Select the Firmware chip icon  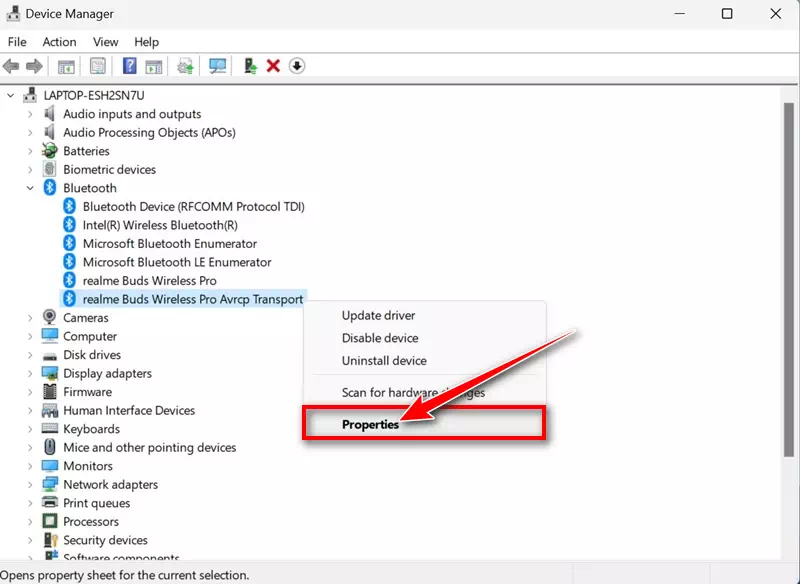click(x=49, y=392)
